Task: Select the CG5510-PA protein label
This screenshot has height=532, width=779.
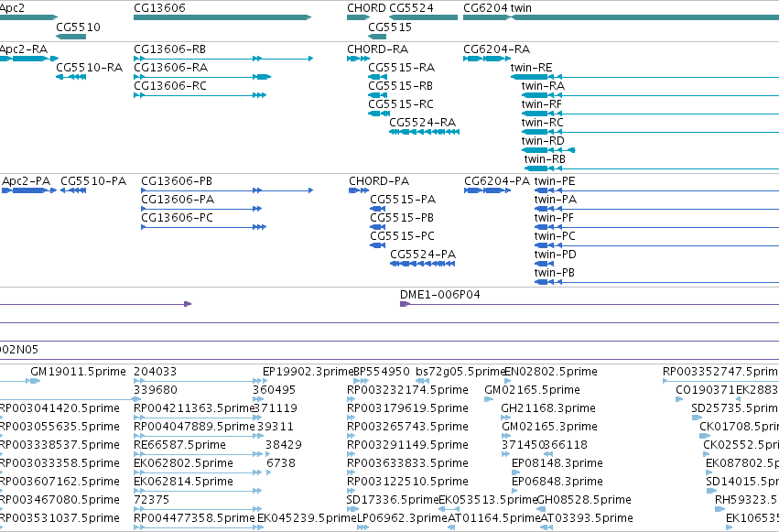Action: pyautogui.click(x=93, y=181)
